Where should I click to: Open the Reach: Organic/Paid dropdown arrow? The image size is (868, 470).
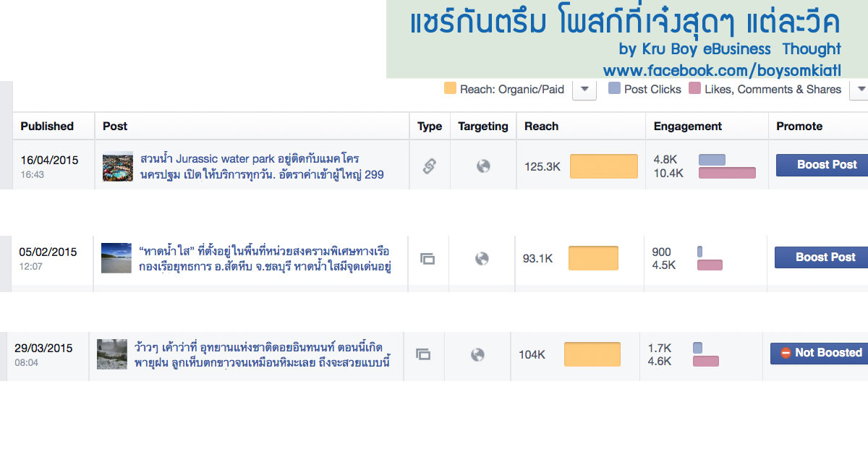pyautogui.click(x=584, y=90)
